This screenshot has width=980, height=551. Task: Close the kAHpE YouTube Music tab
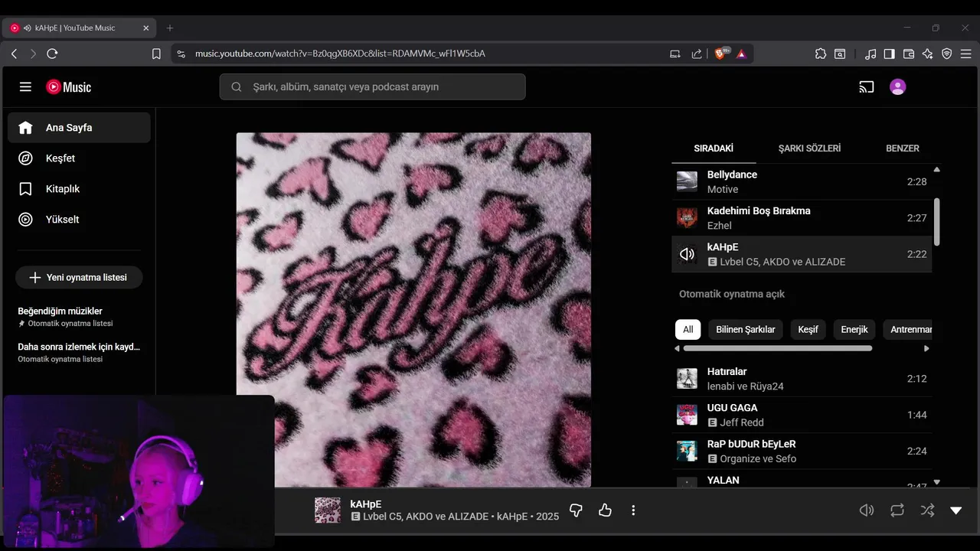pyautogui.click(x=146, y=28)
